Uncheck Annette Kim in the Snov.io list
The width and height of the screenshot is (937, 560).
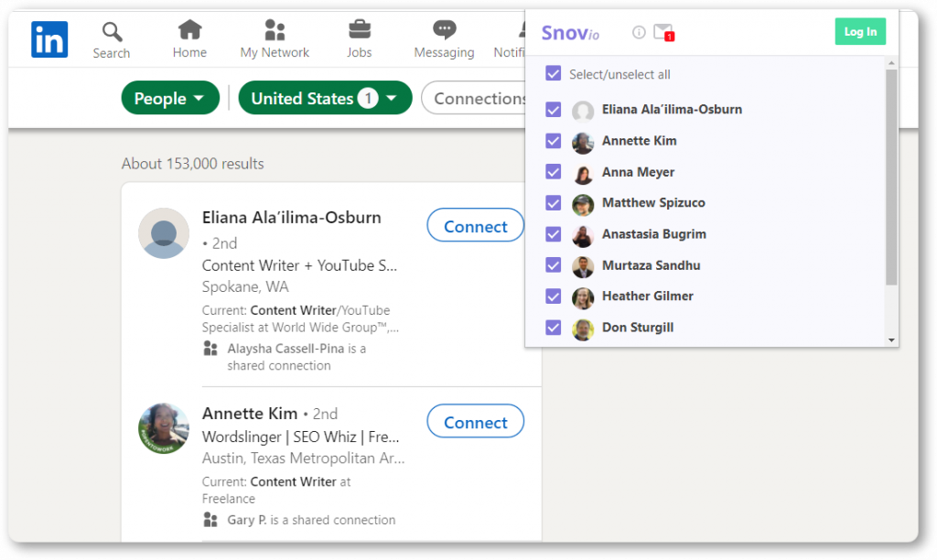(x=554, y=141)
